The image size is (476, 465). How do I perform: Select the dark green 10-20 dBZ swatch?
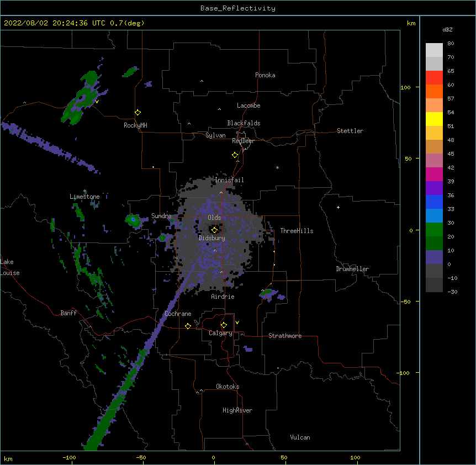point(434,244)
